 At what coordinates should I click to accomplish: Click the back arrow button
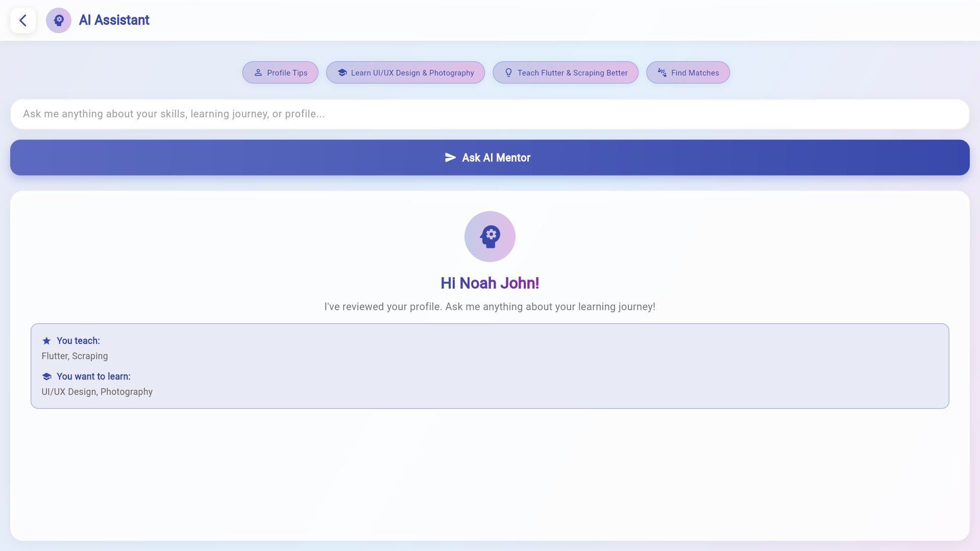click(x=22, y=20)
